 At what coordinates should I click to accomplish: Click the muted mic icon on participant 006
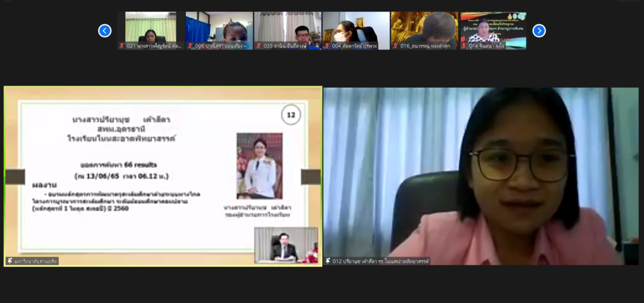[x=190, y=46]
